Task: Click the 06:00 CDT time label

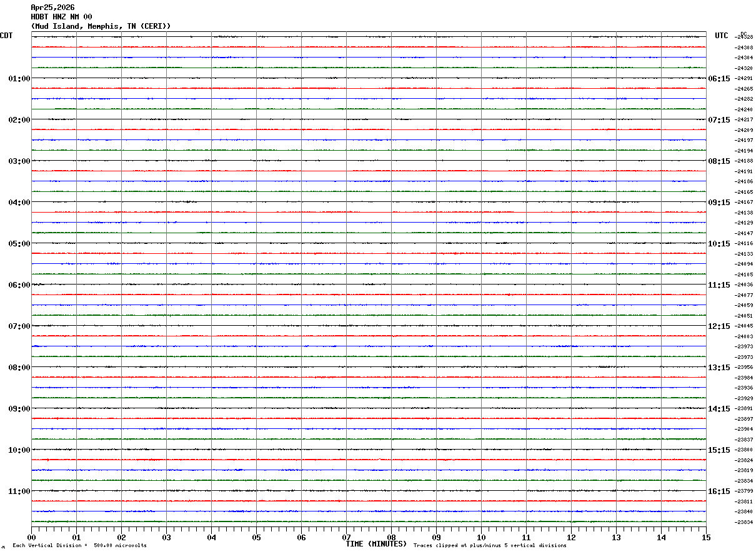Action: point(19,285)
